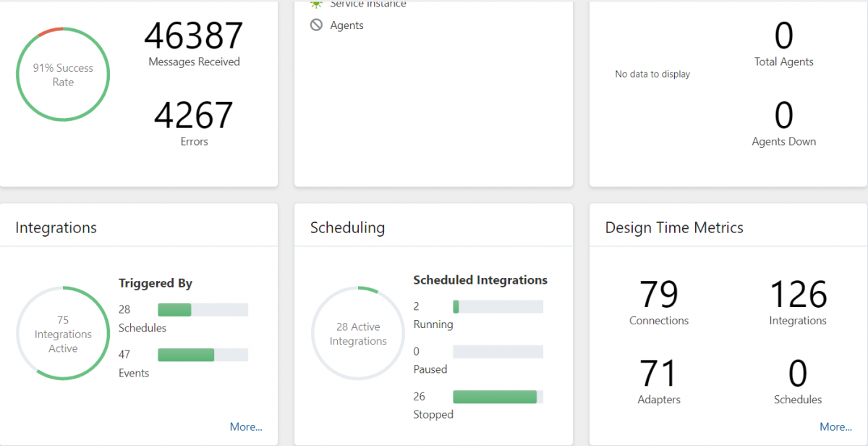
Task: Click the green Service Instance status icon
Action: coord(315,4)
